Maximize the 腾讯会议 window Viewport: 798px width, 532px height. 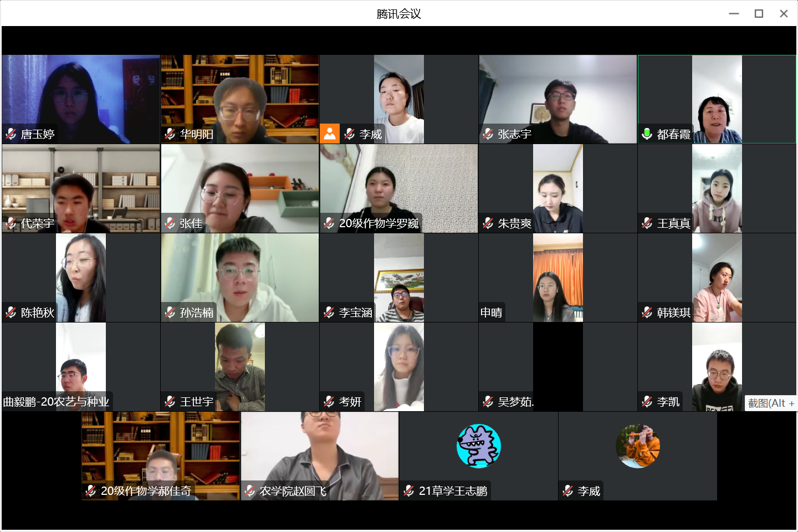coord(759,14)
